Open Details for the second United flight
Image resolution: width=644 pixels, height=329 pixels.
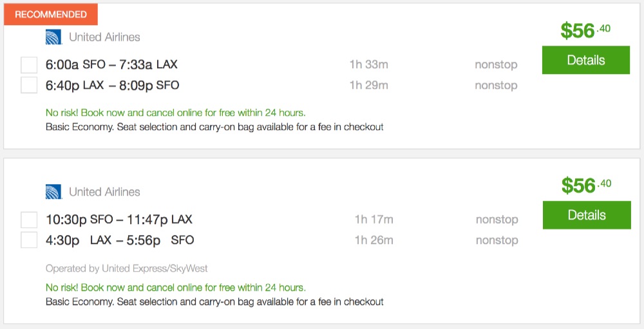586,215
